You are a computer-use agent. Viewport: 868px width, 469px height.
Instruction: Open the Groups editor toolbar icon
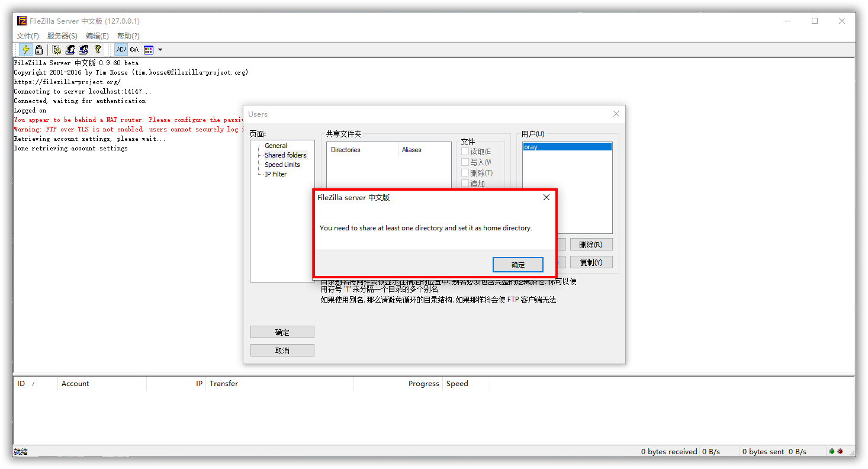84,50
